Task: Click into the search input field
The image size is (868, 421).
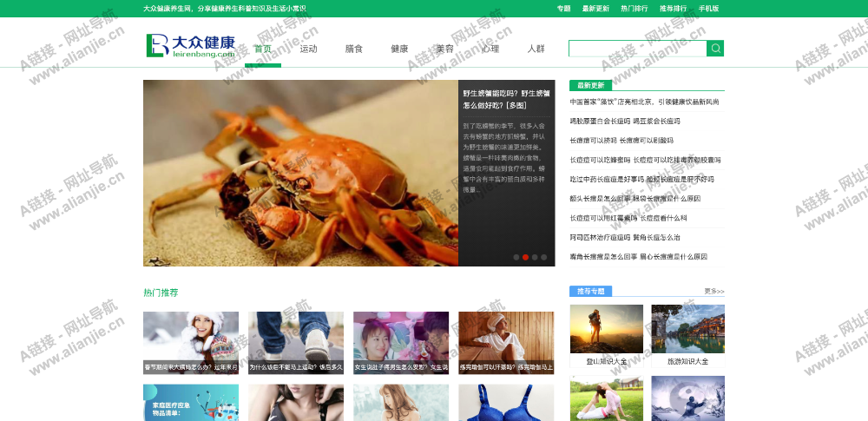Action: 638,49
